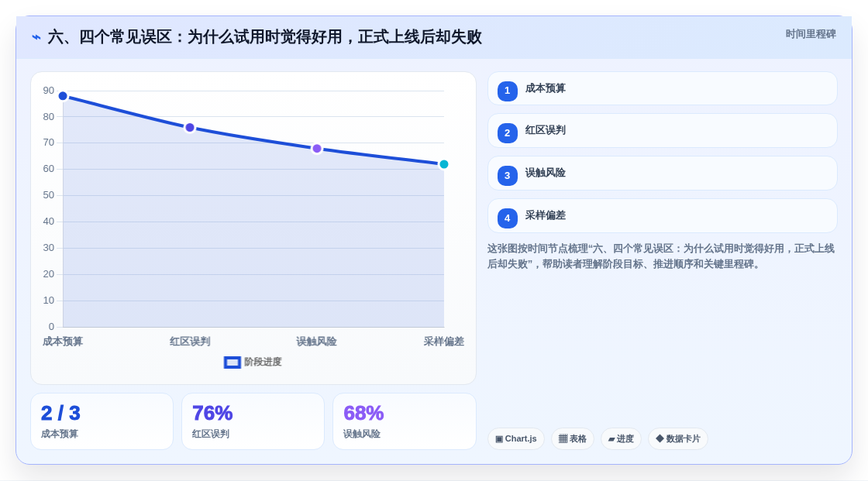Select the 红区误判 data point on the line
This screenshot has width=868, height=481.
coord(190,128)
